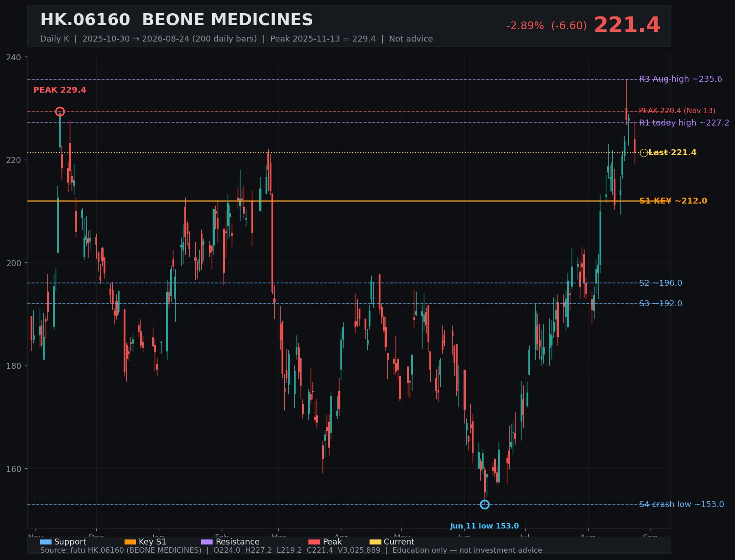This screenshot has height=560, width=735.
Task: Click the "S2 ~196.0" support label
Action: (x=661, y=283)
